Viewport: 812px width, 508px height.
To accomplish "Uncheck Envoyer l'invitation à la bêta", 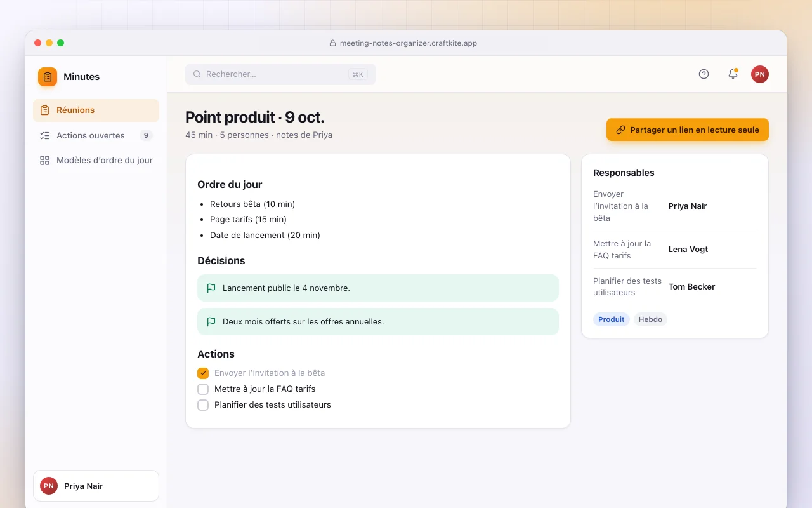I will (x=203, y=373).
